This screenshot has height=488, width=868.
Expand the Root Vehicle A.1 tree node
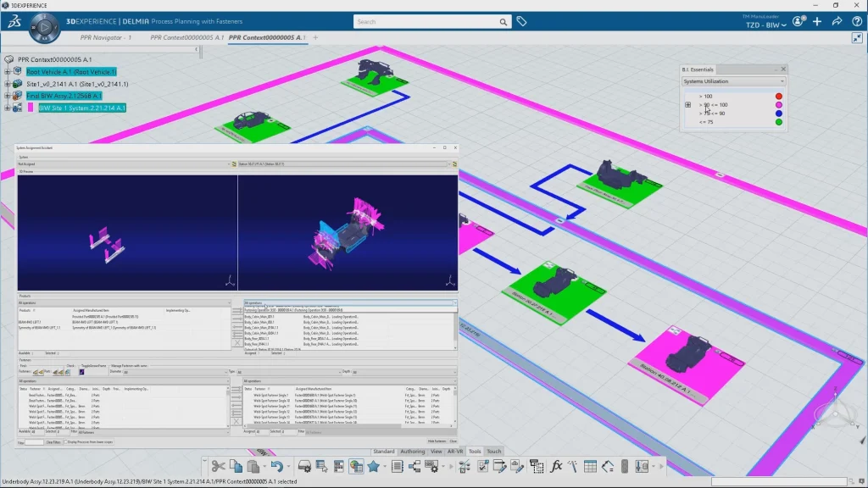point(8,72)
